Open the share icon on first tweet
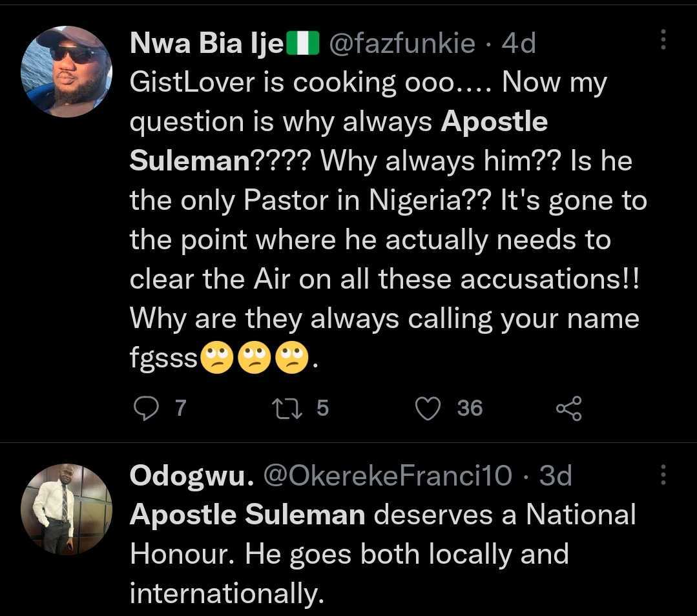Viewport: 697px width, 616px height. (568, 408)
